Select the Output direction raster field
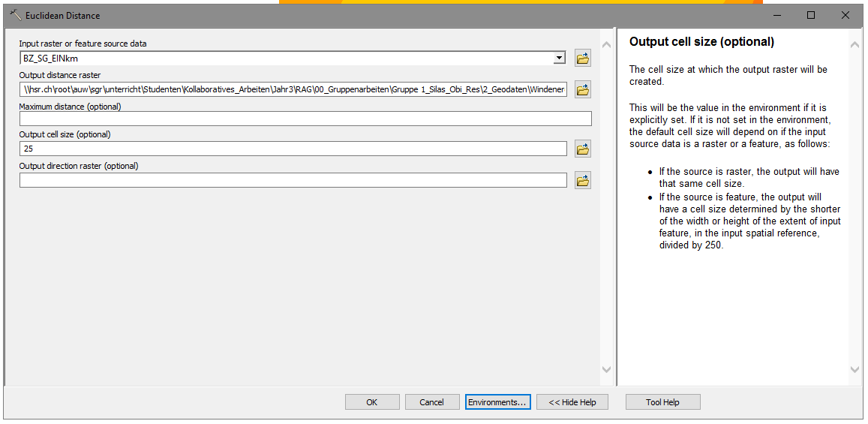The image size is (868, 424). pos(293,181)
